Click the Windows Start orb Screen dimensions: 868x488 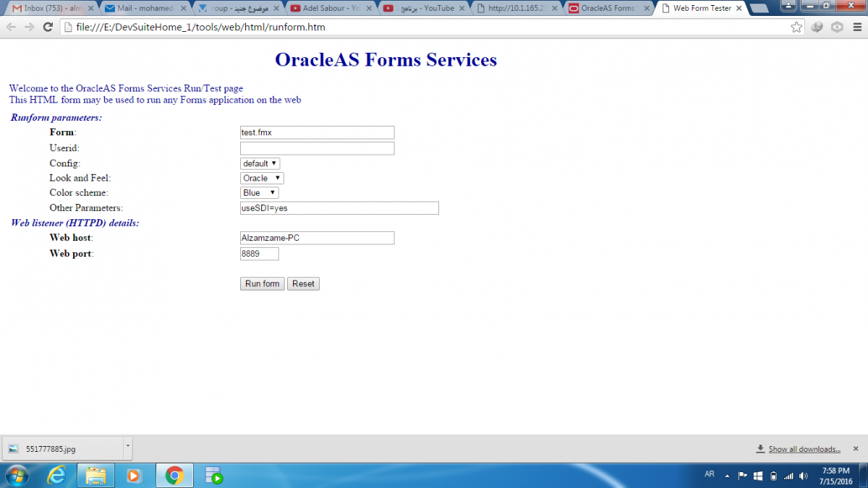click(17, 476)
